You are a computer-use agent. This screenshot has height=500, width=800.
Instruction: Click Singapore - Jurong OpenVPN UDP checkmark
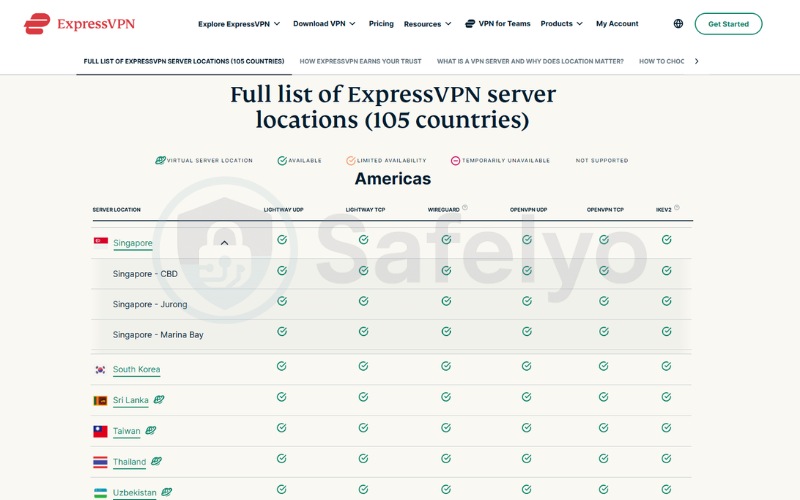coord(527,301)
